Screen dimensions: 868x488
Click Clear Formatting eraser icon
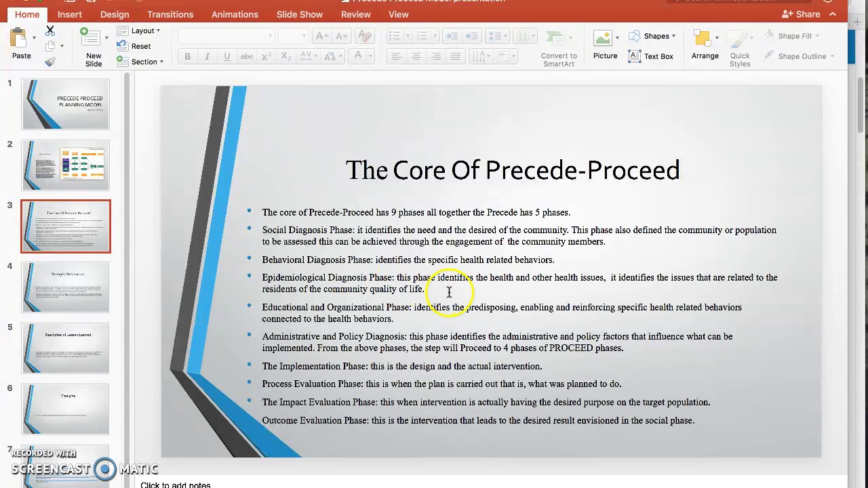coord(365,36)
